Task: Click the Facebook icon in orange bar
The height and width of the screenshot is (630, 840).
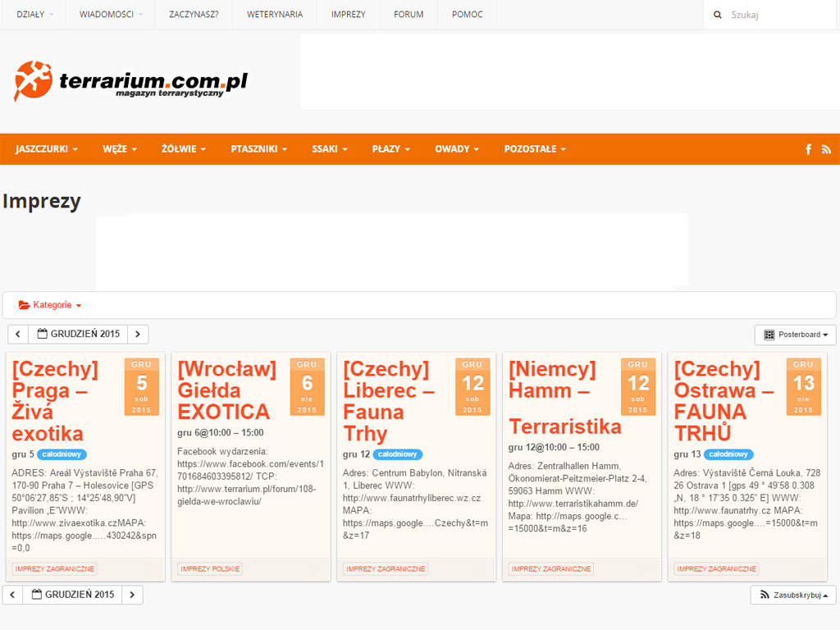Action: point(808,149)
